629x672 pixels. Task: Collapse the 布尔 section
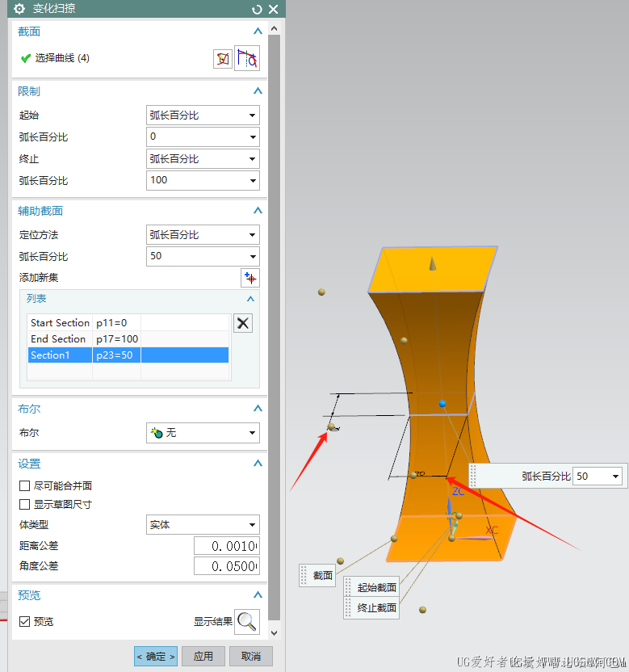258,409
